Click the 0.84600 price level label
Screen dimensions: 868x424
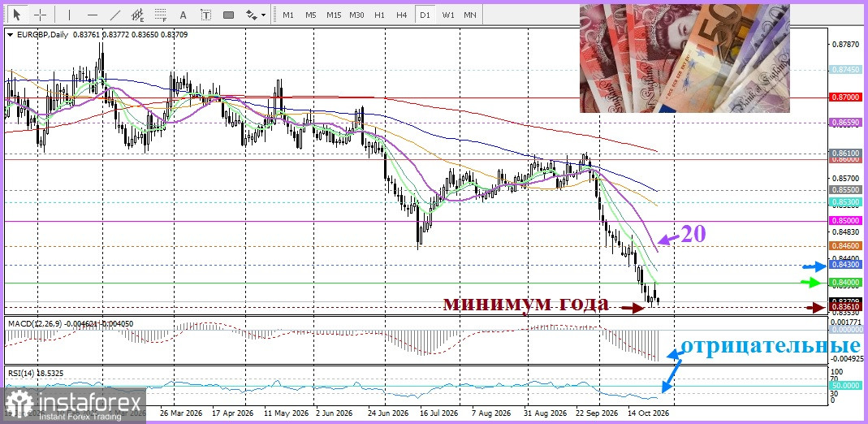tap(844, 245)
